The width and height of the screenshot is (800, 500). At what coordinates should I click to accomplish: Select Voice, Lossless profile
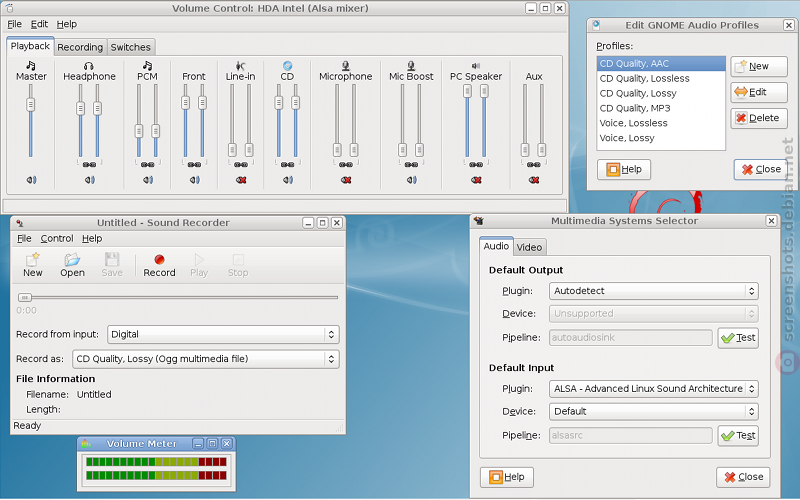[x=661, y=123]
